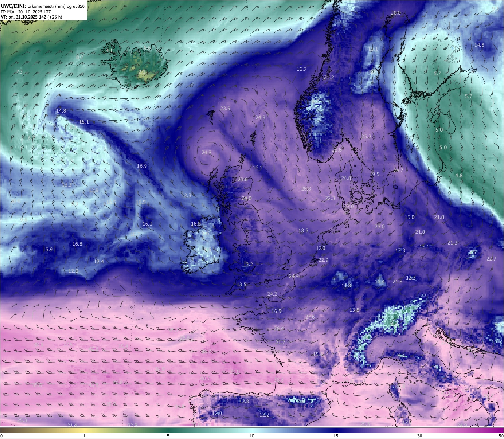504x439 pixels.
Task: Click the 11.5 value label in the Atlantic
Action: pos(141,202)
